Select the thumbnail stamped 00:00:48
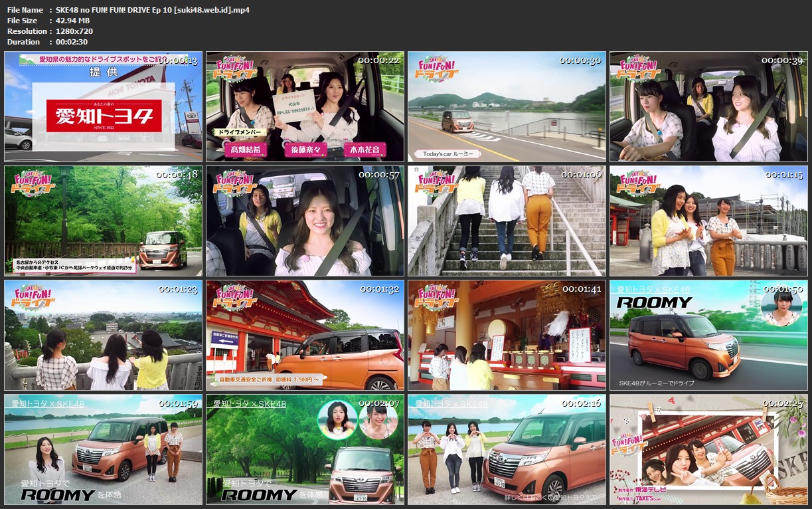 [x=103, y=221]
